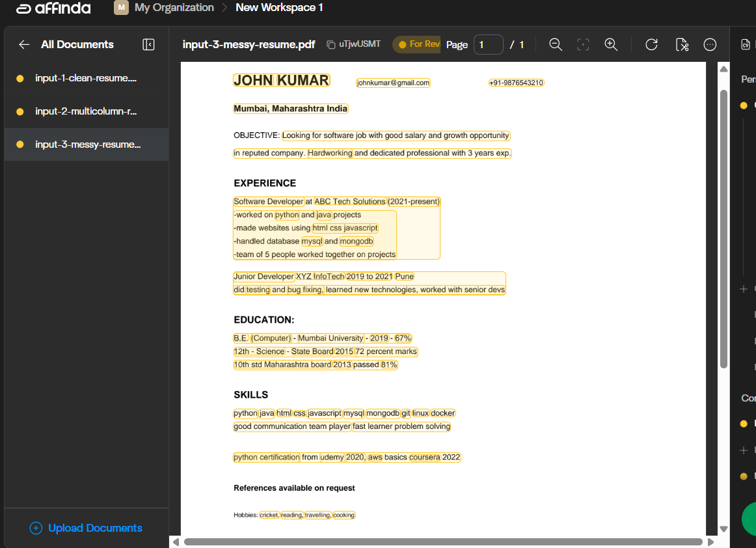Select the JOHN KUMAR name annotation
The width and height of the screenshot is (756, 548).
pyautogui.click(x=281, y=80)
